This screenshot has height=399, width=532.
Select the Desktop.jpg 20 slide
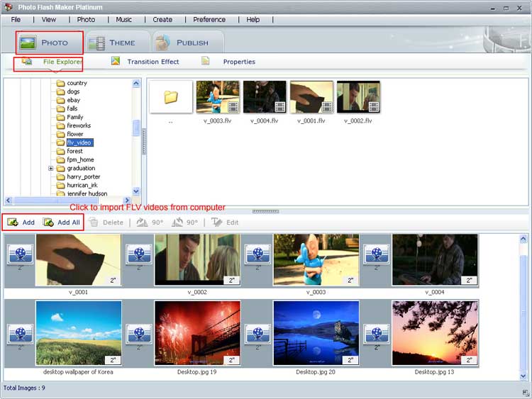click(x=316, y=333)
